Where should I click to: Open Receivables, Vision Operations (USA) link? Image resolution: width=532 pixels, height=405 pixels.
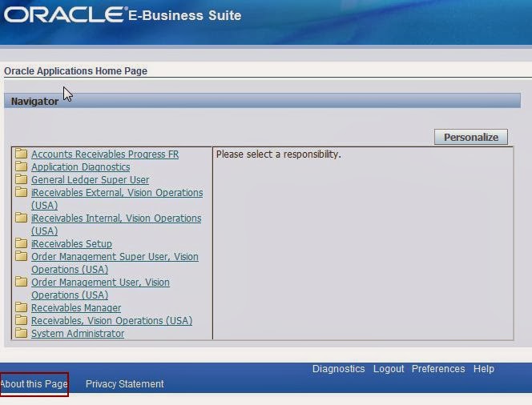pos(111,321)
